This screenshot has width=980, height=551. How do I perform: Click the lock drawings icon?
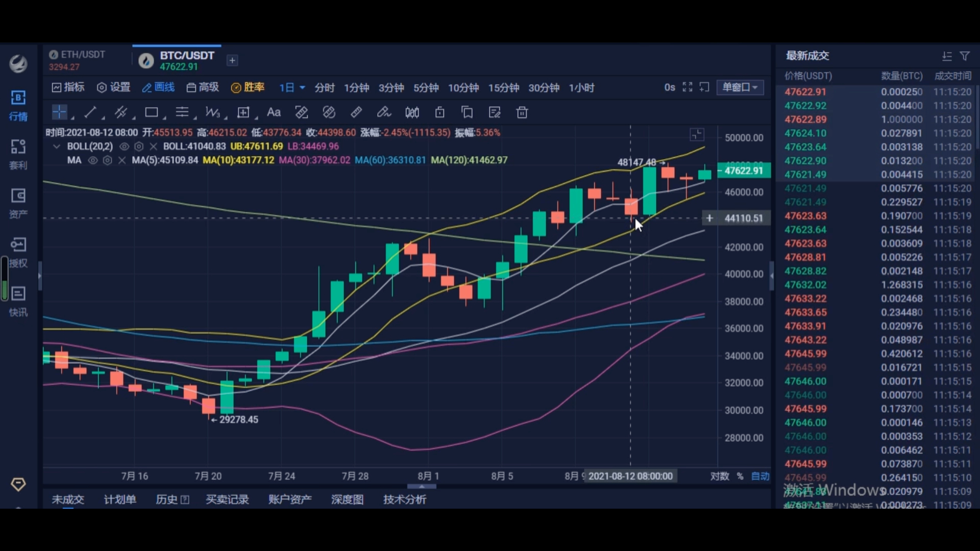[x=439, y=112]
